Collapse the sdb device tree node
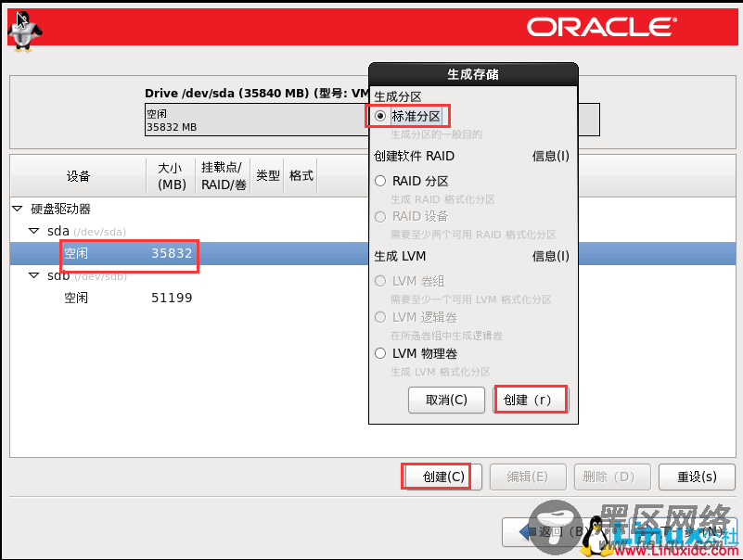 34,275
